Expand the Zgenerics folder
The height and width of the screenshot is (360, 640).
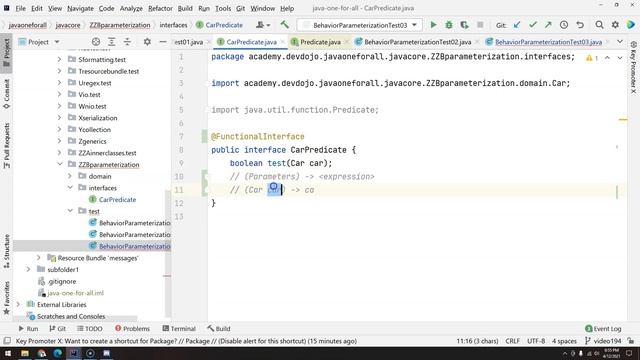60,141
